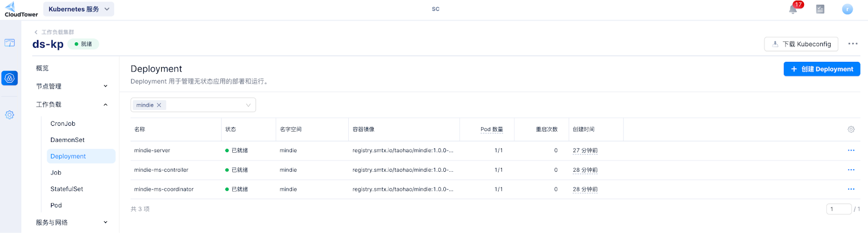
Task: Open the notifications bell icon
Action: tap(793, 9)
